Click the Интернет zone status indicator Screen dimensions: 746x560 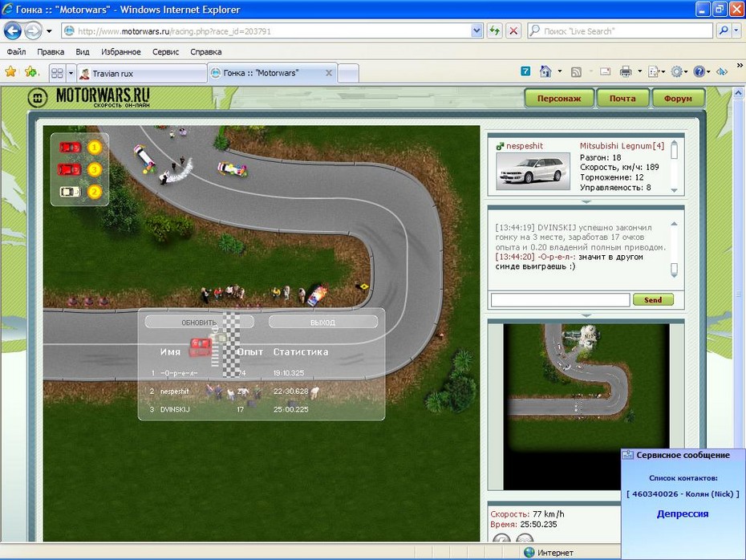pos(549,553)
